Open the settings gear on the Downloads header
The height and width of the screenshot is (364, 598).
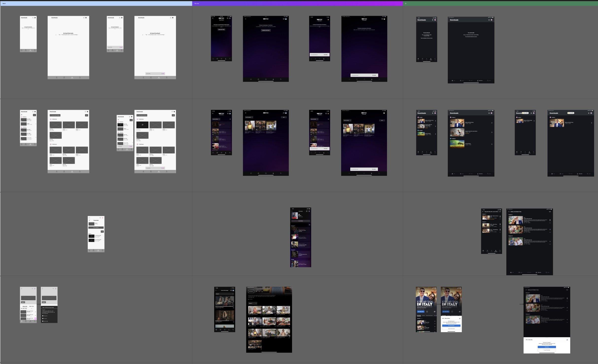click(433, 113)
